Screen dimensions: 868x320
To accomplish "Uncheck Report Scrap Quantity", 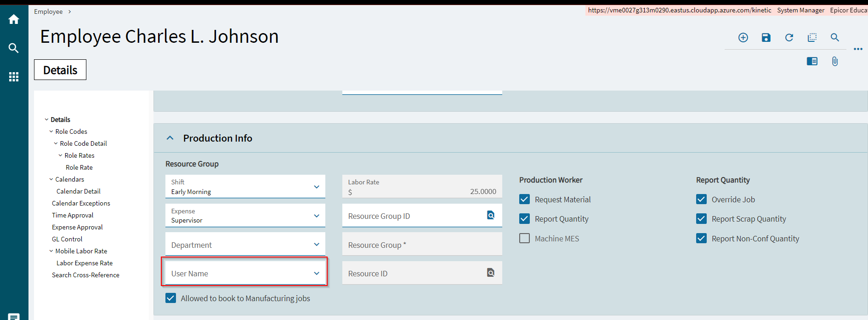I will (x=701, y=218).
